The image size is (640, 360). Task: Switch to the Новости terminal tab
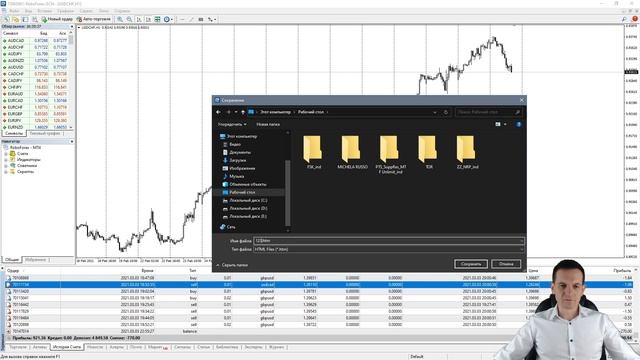(95, 347)
